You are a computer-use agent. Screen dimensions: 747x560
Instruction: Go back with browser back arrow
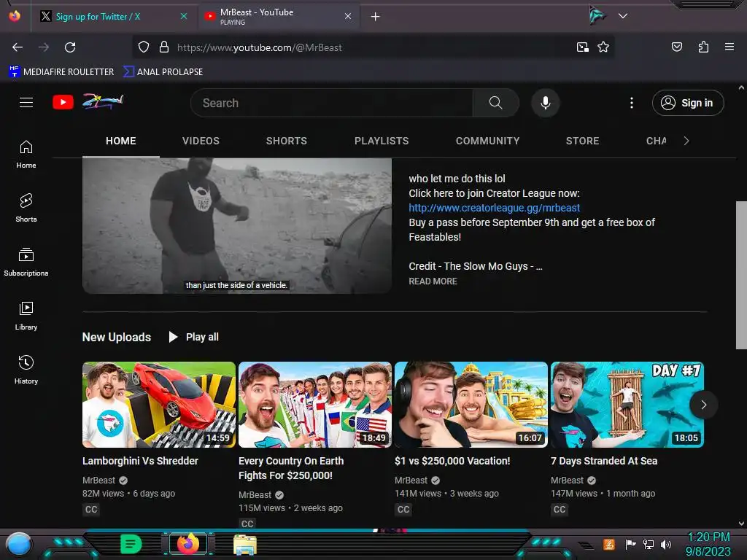click(18, 47)
